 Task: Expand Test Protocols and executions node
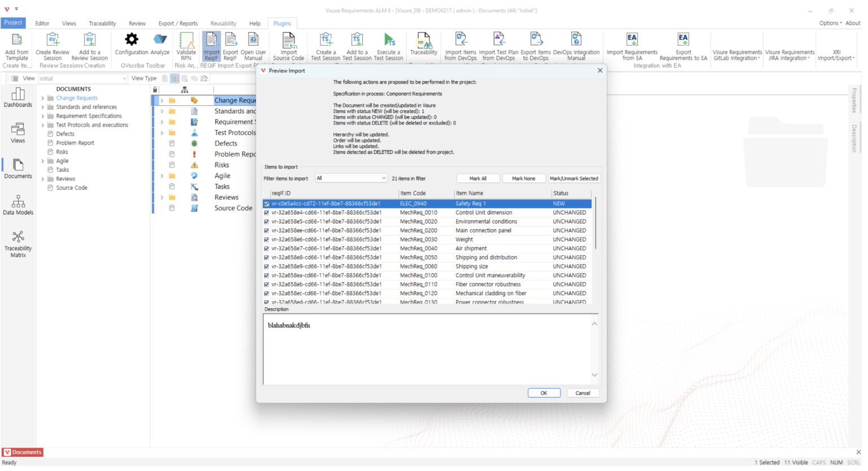click(42, 126)
